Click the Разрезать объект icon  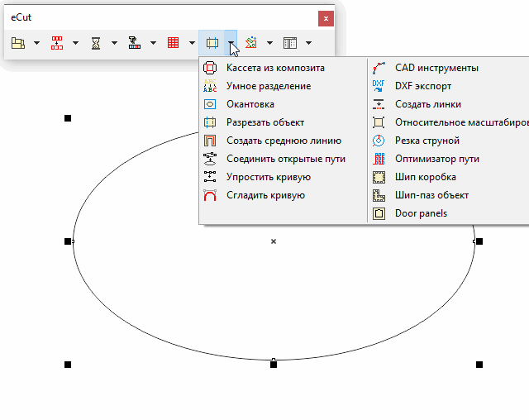click(210, 122)
